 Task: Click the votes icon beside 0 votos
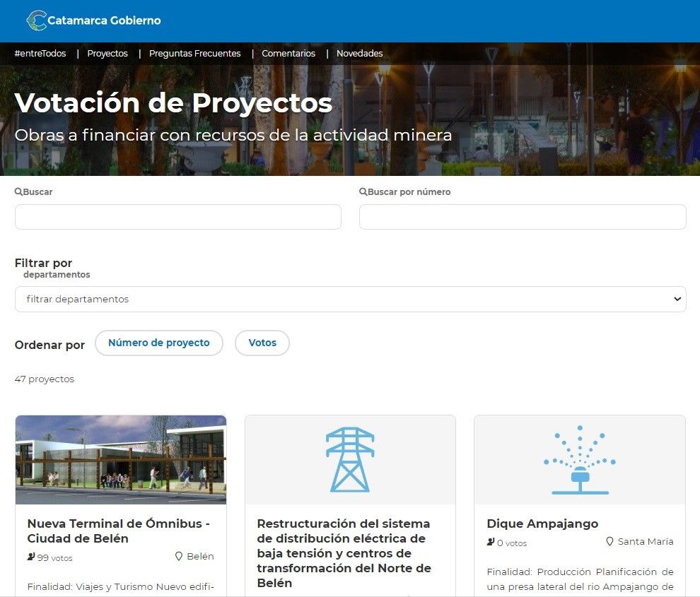(x=491, y=541)
